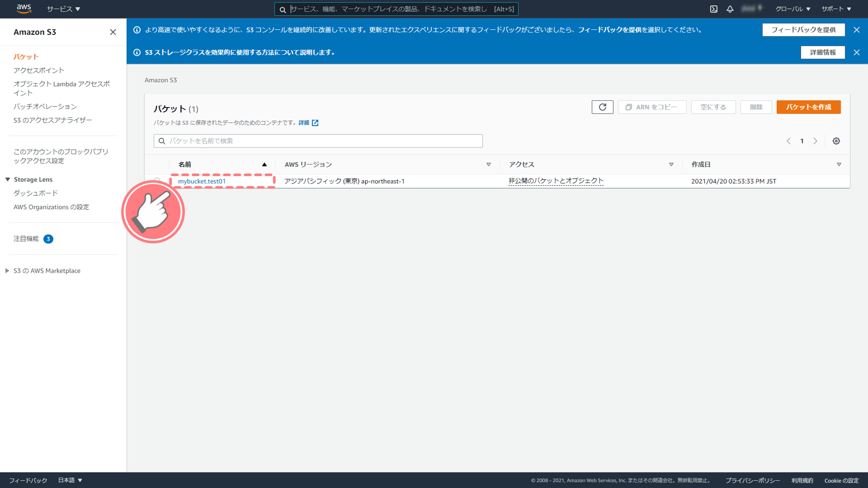This screenshot has width=868, height=488.
Task: Open the blurred account name menu
Action: [x=753, y=9]
